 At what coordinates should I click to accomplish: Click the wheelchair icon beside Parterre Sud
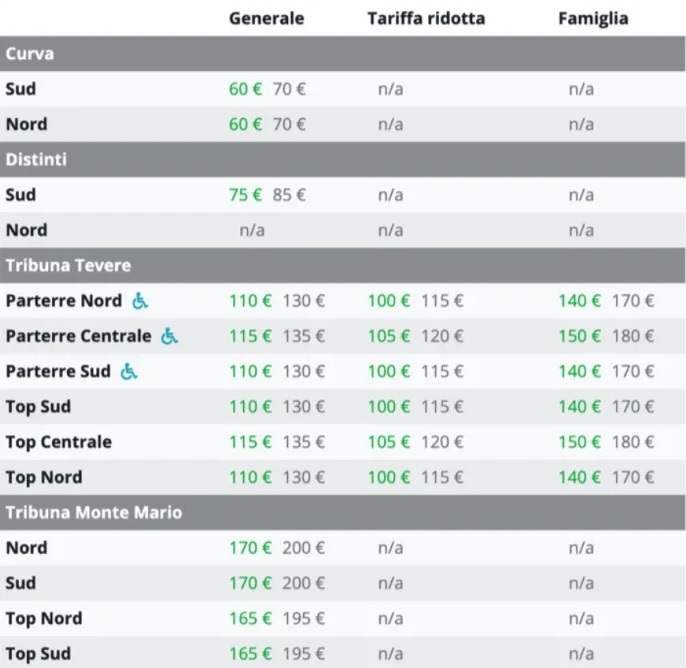[x=129, y=371]
